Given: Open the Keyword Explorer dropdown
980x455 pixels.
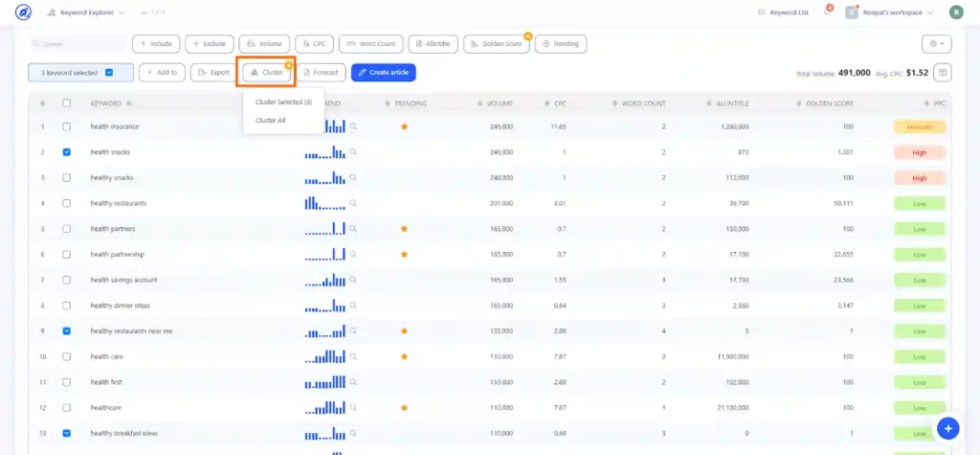Looking at the screenshot, I should [x=85, y=12].
